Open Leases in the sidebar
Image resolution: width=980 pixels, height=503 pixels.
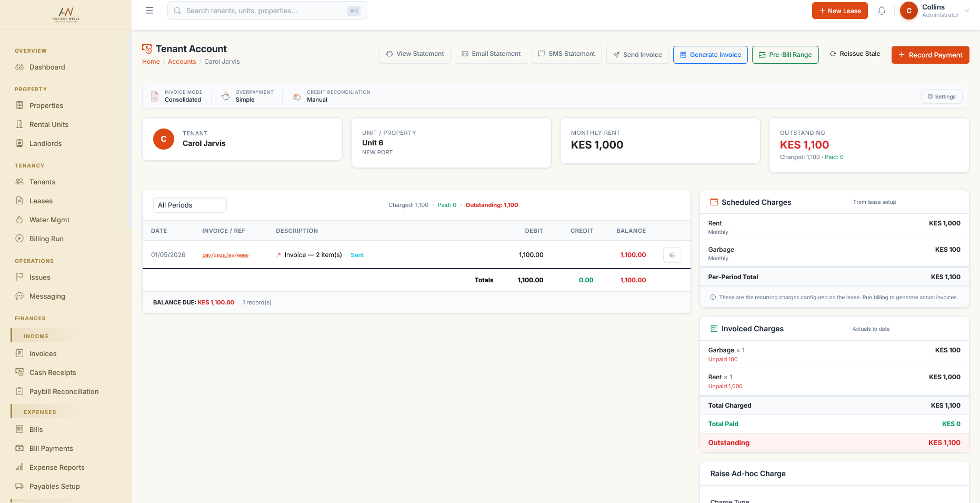tap(41, 201)
